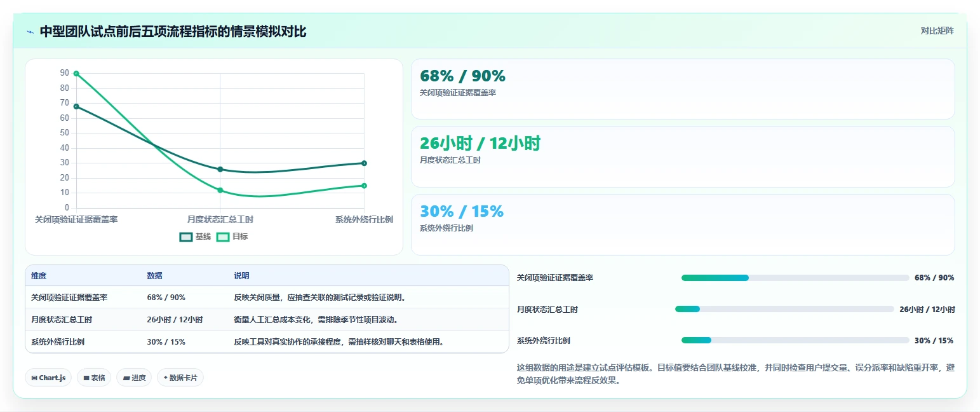Click the 维度 column header
Screen dimensions: 980x412
coord(39,276)
